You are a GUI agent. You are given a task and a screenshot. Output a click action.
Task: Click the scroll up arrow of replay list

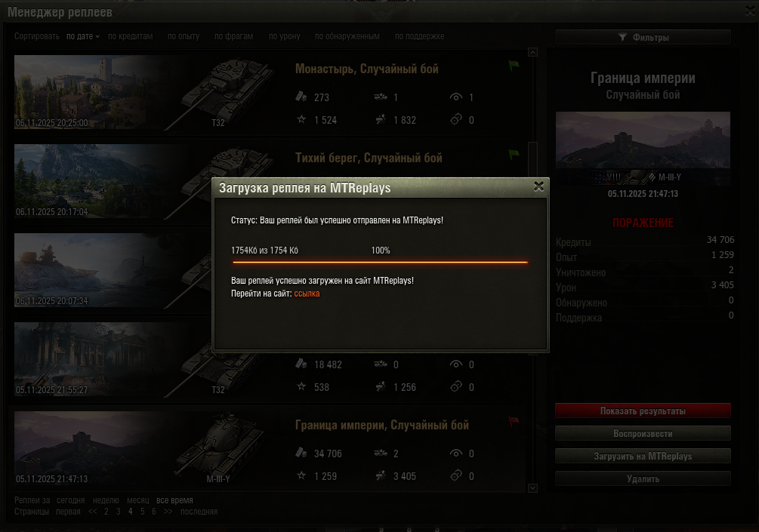point(532,52)
